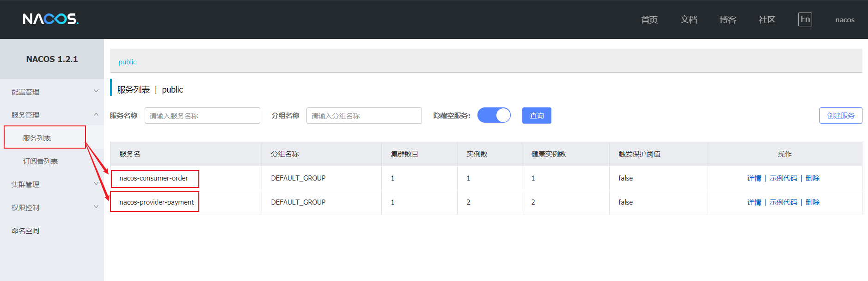This screenshot has height=281, width=868.
Task: Click the false value for nacos-consumer-order
Action: 626,178
